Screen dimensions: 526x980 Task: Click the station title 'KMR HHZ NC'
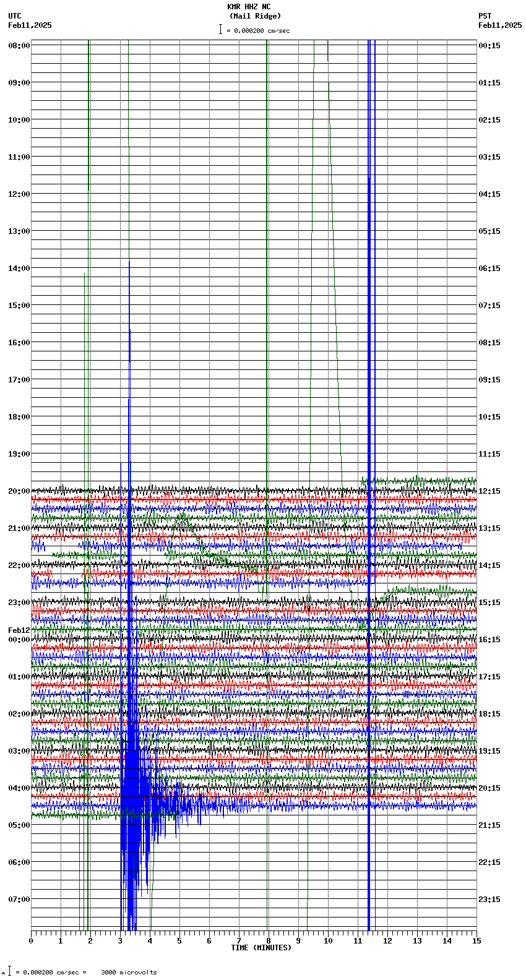click(x=249, y=7)
